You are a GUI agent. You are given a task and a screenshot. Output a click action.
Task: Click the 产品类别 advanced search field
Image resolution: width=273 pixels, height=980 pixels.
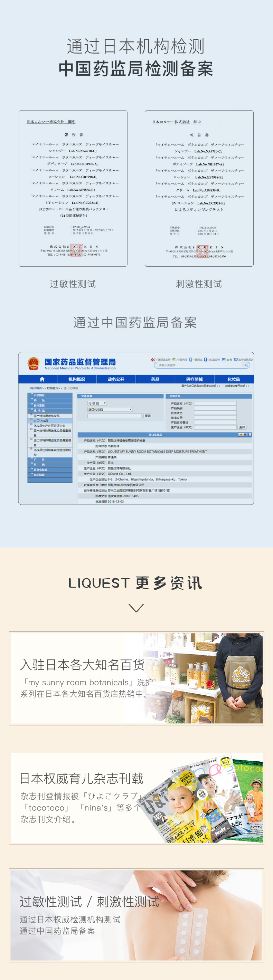(215, 408)
